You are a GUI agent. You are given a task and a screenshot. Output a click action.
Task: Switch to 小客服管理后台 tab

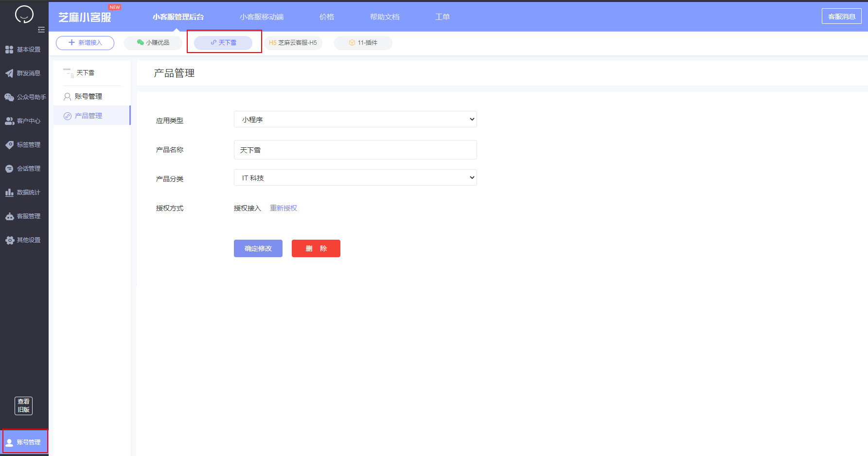point(178,17)
